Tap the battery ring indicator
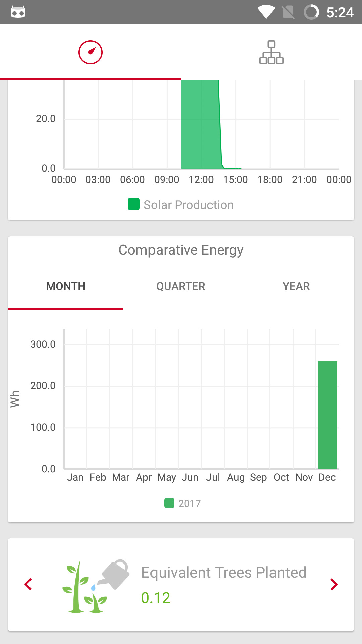The width and height of the screenshot is (362, 644). [x=311, y=12]
